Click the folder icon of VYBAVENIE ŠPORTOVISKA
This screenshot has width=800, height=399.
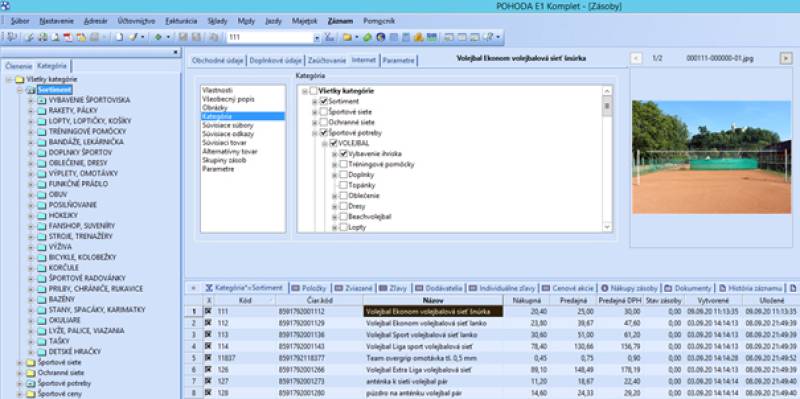pos(41,100)
